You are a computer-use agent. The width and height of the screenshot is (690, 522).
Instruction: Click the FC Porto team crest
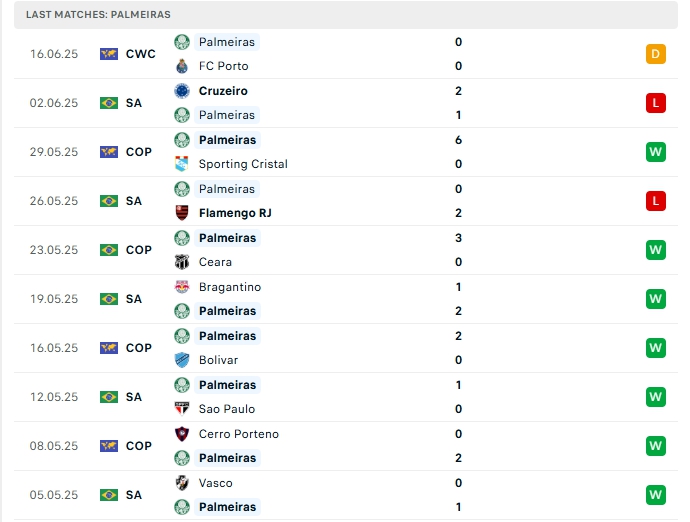pos(181,66)
